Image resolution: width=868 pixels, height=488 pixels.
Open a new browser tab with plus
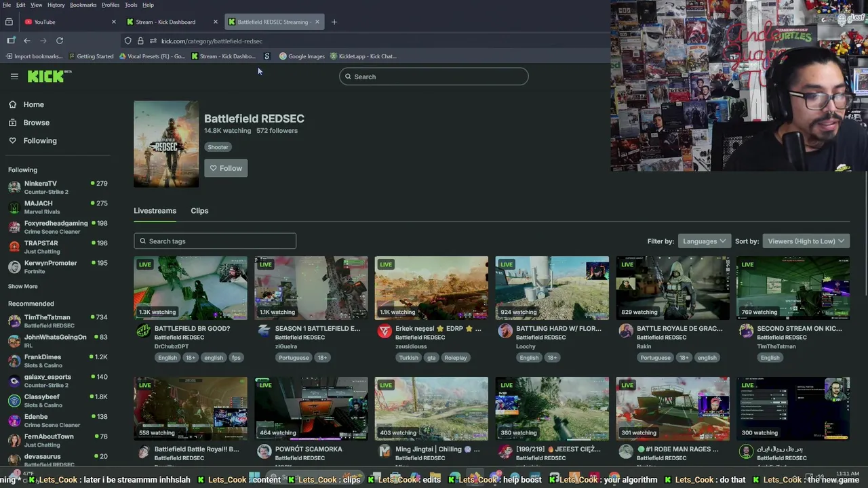[334, 22]
